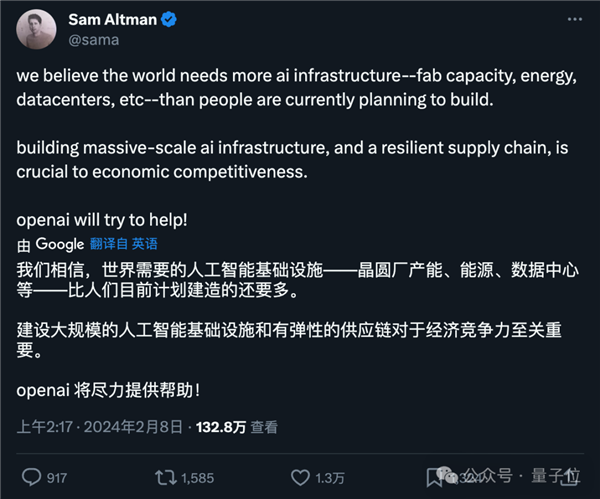Click the 翻译自 英语 translation link
This screenshot has height=499, width=600.
[123, 244]
